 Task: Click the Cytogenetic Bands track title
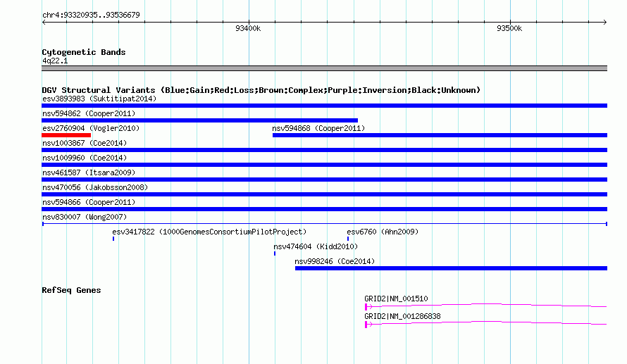pos(84,52)
